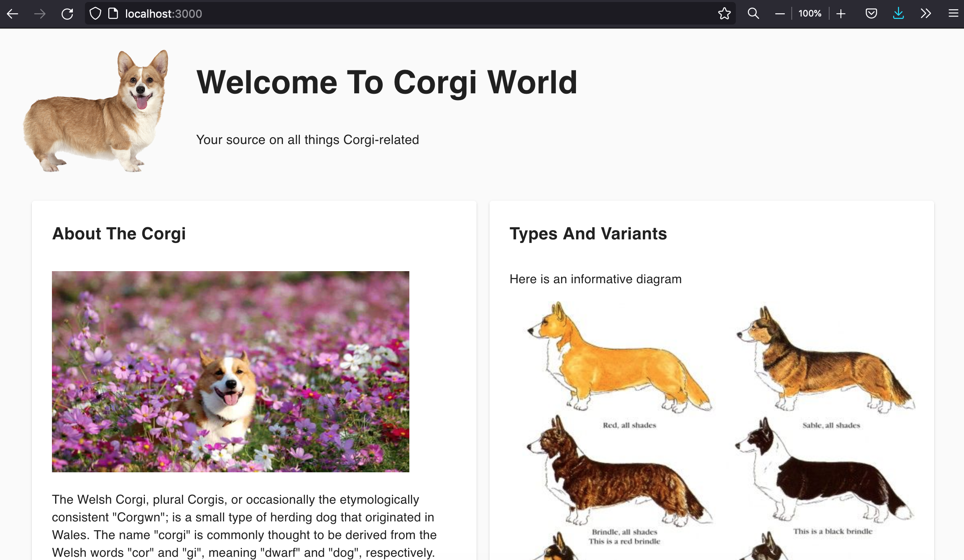Open the tracking protection shield icon
The width and height of the screenshot is (964, 560).
coord(95,14)
